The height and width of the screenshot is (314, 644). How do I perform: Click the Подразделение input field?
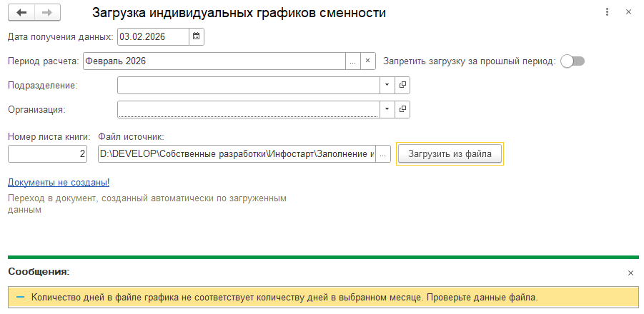(249, 85)
